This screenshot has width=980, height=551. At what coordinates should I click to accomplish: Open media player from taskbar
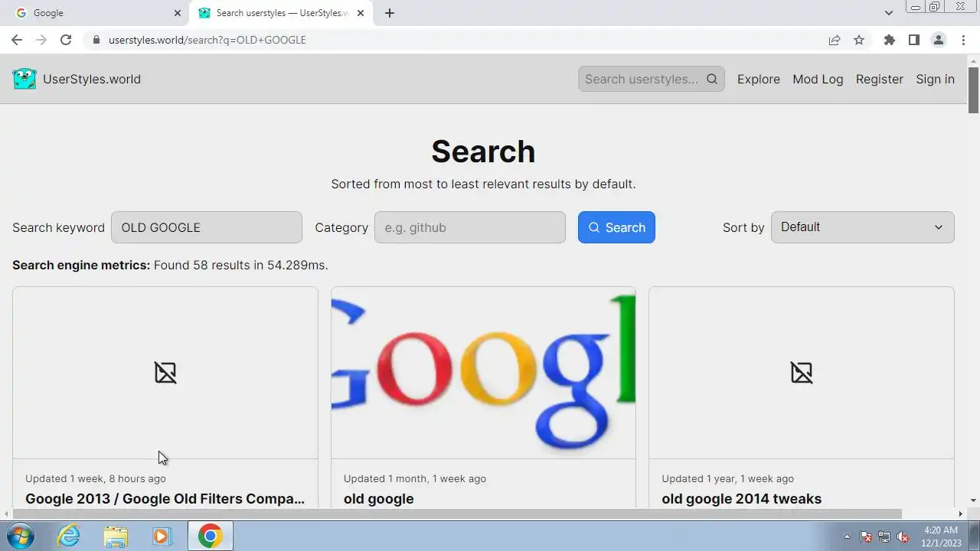point(161,536)
